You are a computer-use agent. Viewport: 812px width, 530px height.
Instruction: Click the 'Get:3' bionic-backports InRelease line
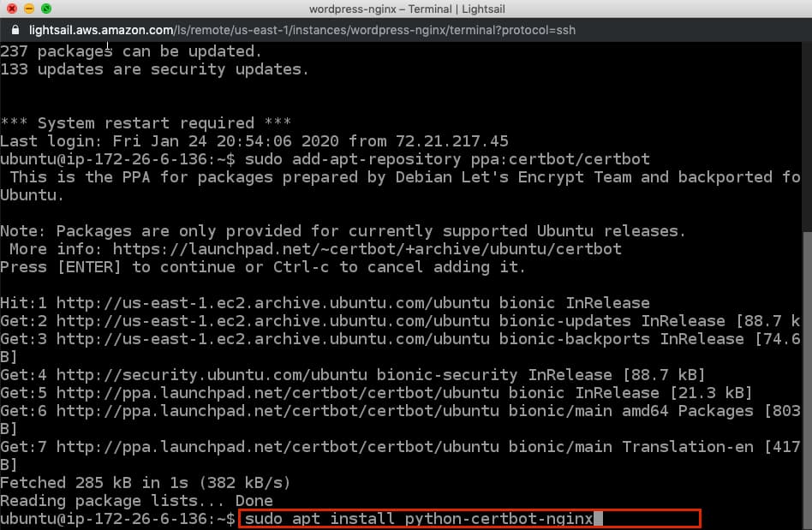coord(400,339)
